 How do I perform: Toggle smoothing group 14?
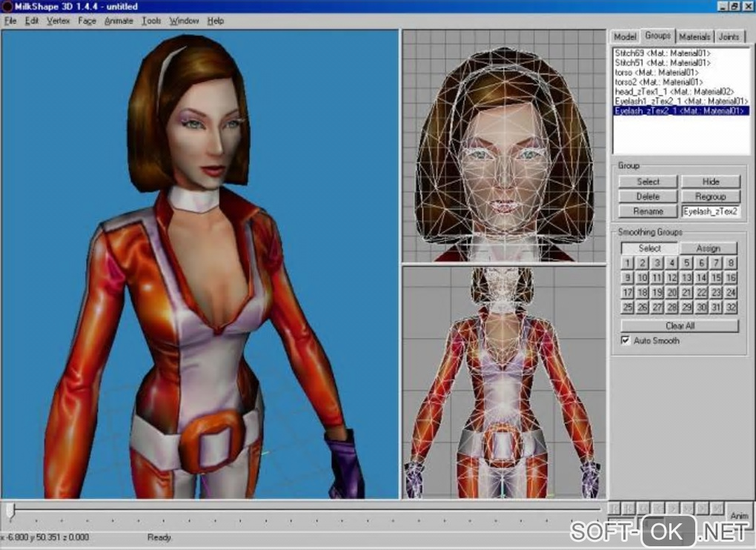click(x=701, y=278)
